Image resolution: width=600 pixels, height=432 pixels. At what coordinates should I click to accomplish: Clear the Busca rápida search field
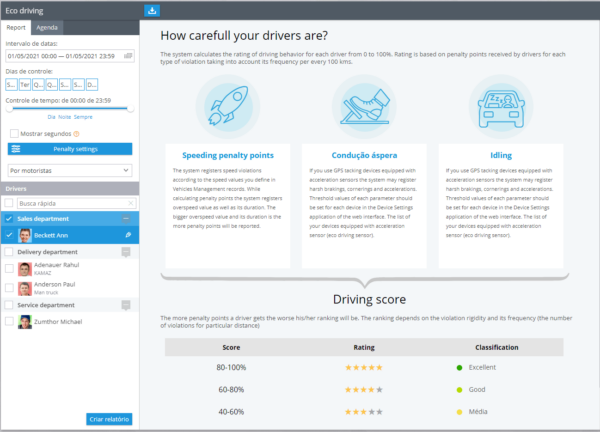tap(130, 203)
